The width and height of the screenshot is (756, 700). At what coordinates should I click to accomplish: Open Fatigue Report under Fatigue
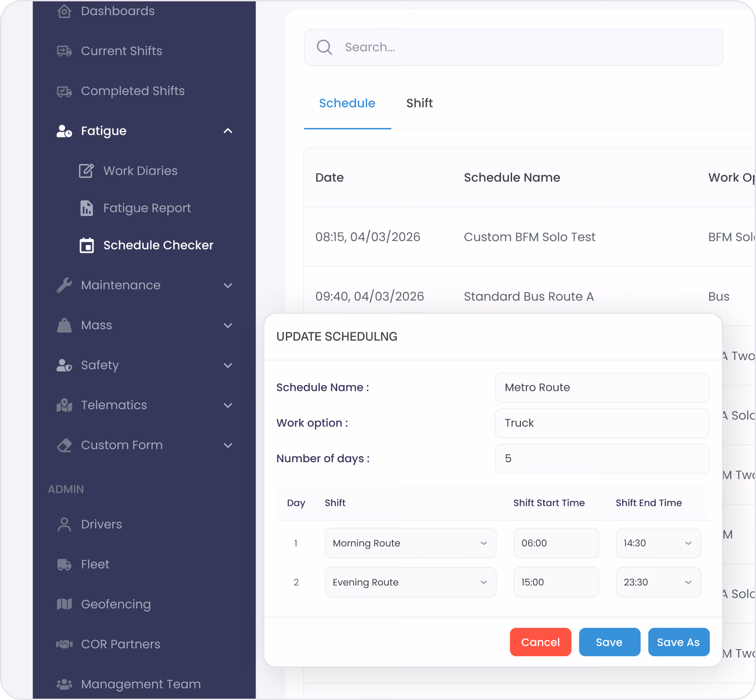coord(147,208)
